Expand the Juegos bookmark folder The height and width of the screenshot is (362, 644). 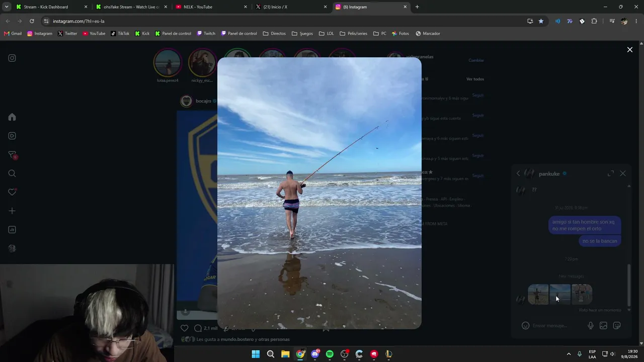pos(302,34)
